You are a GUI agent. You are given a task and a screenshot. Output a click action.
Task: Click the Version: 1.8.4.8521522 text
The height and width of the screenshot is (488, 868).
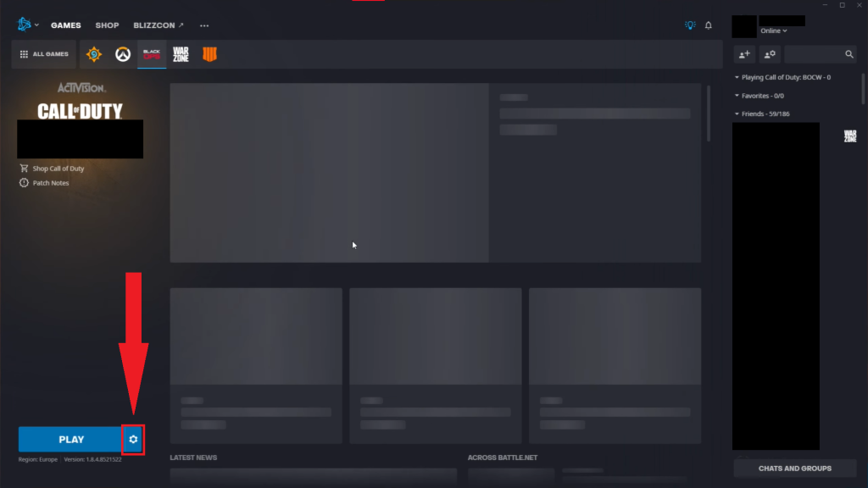coord(92,459)
